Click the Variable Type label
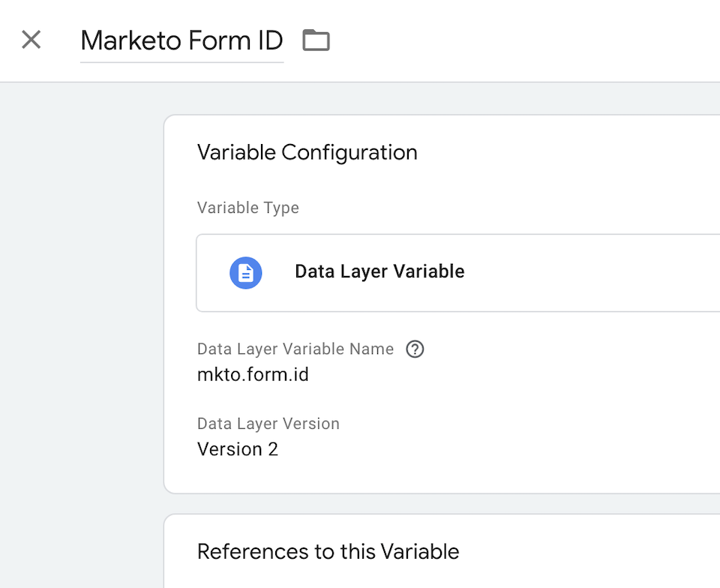 pos(248,208)
